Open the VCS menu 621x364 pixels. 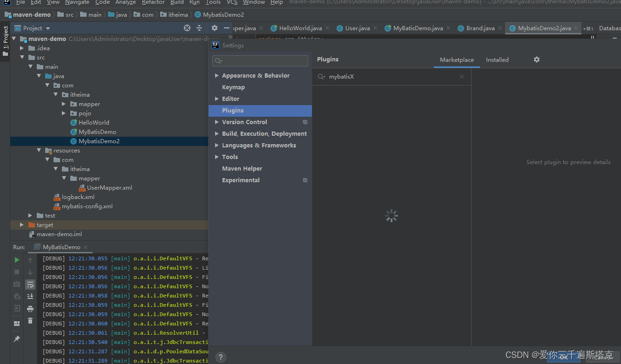(232, 2)
